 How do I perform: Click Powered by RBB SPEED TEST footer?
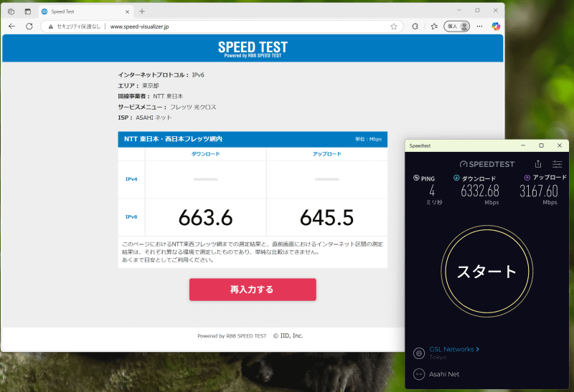(232, 335)
